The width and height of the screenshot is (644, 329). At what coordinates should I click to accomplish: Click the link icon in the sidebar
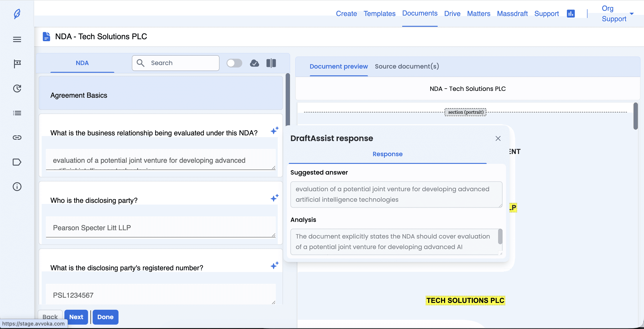pos(17,138)
